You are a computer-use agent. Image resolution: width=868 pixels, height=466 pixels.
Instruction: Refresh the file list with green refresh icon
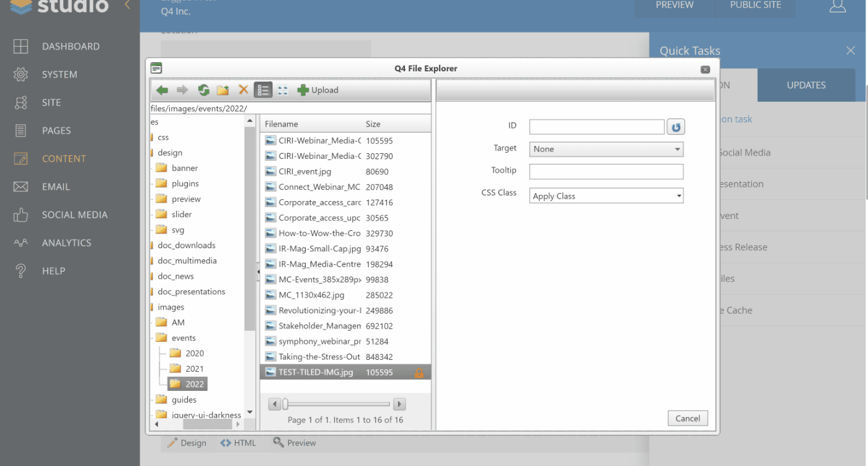pyautogui.click(x=203, y=90)
